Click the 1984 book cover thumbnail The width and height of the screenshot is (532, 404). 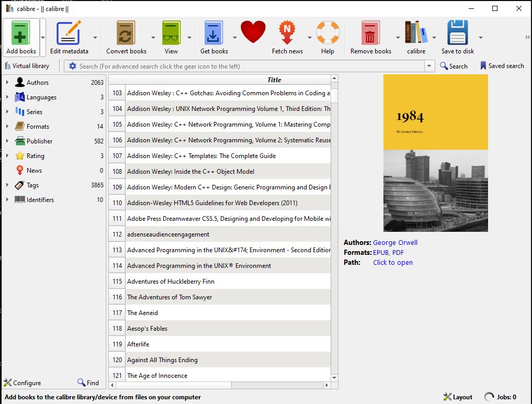click(435, 153)
